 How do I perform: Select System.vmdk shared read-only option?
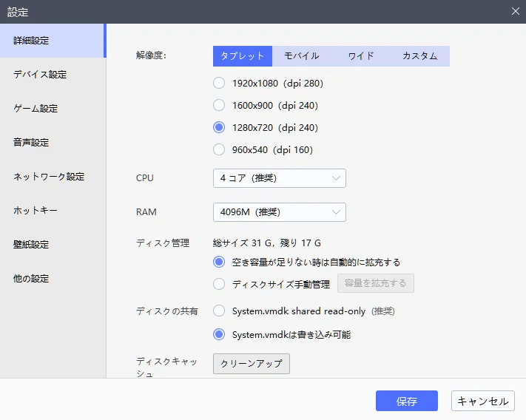(x=219, y=311)
